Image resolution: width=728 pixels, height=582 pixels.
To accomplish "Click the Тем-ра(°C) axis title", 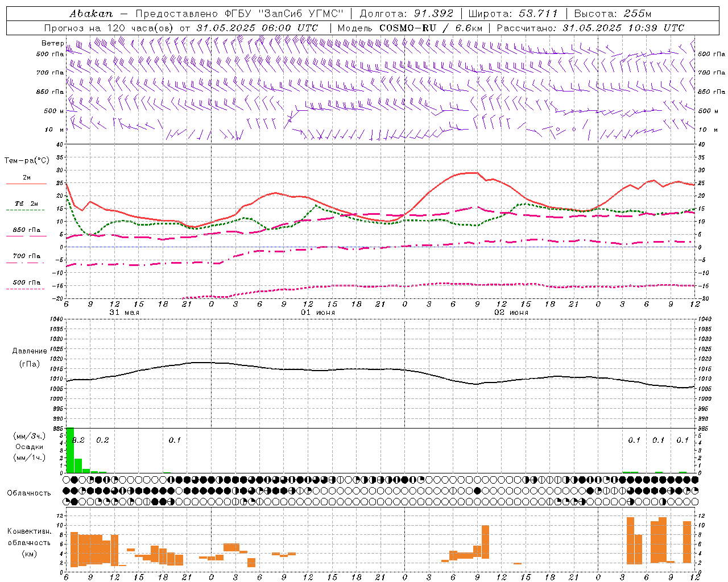I will point(27,161).
